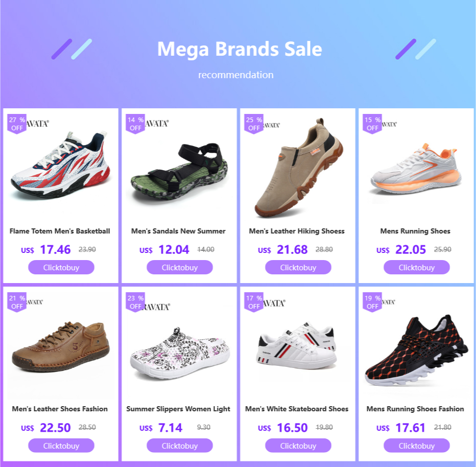The width and height of the screenshot is (476, 467).
Task: Click the 17% OFF badge on the skateboard shoes
Action: (x=254, y=302)
